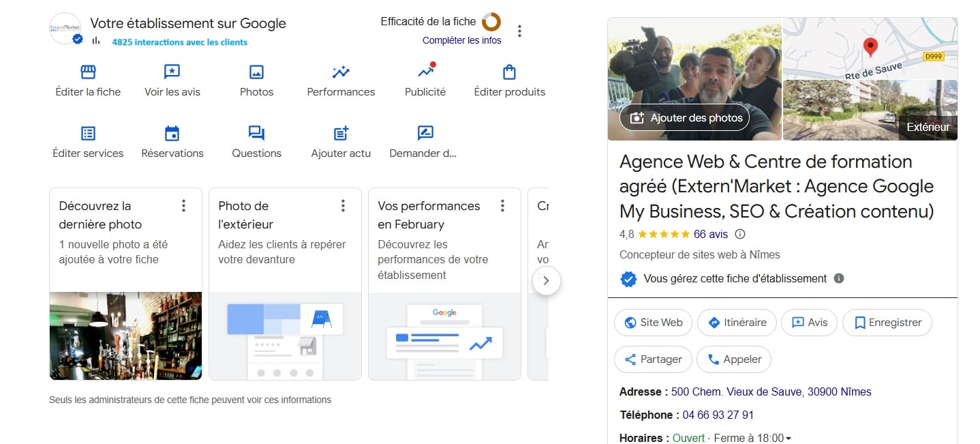Click the Site Web button
The width and height of the screenshot is (980, 444).
point(653,323)
